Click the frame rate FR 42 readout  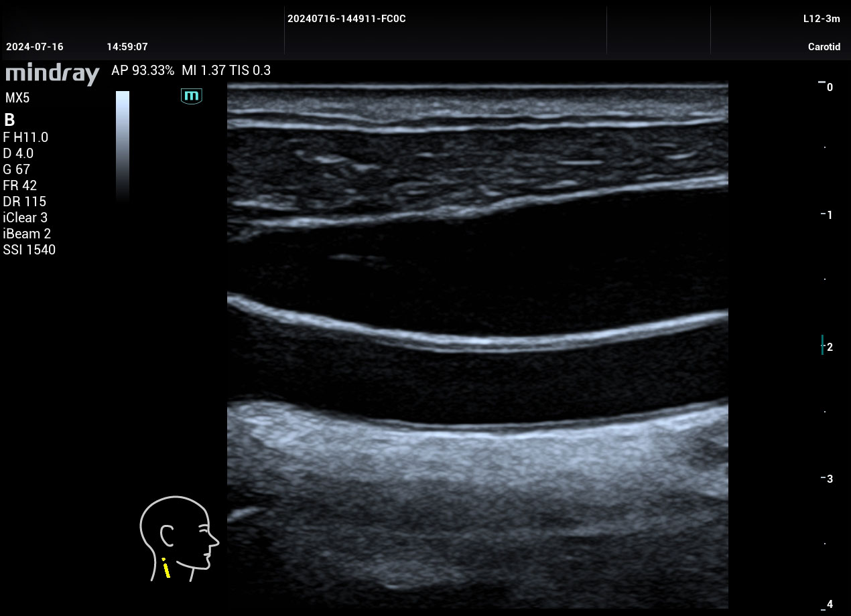[20, 185]
